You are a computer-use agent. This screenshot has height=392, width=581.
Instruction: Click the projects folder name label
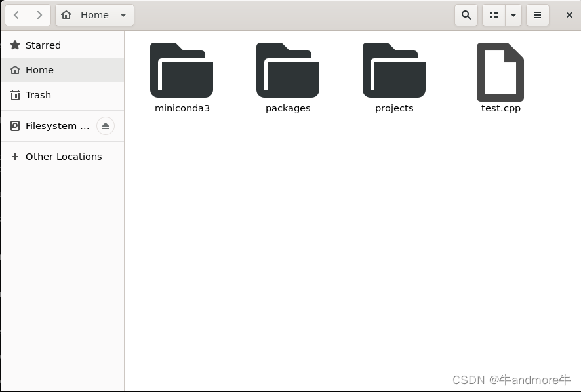coord(394,109)
